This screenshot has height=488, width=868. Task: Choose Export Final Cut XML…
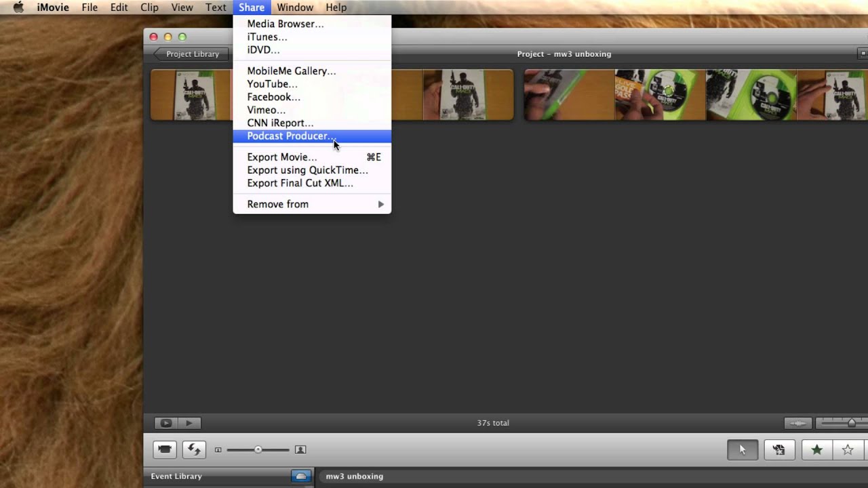pos(312,183)
